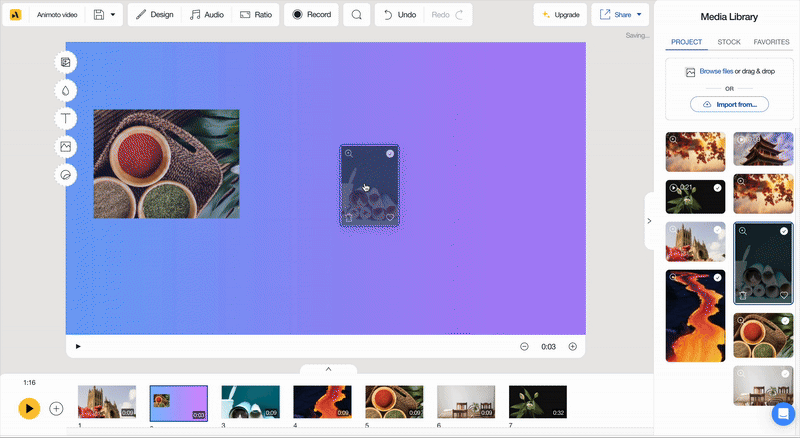Viewport: 800px width, 438px height.
Task: Open the FAVORITES tab
Action: 771,42
